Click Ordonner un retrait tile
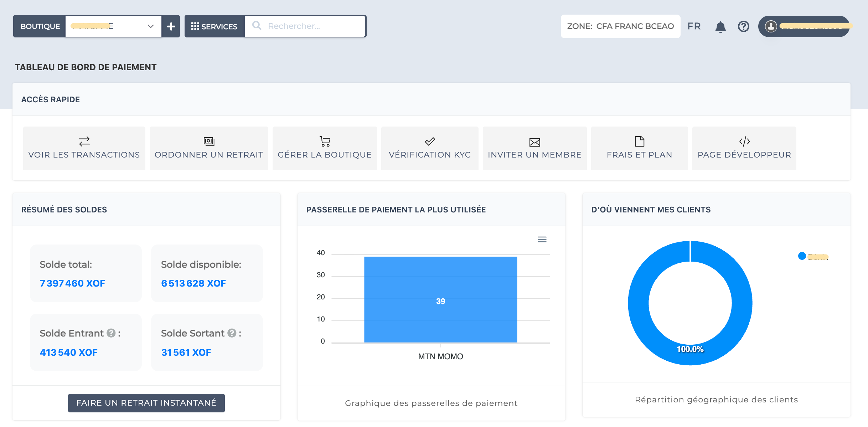 point(209,148)
